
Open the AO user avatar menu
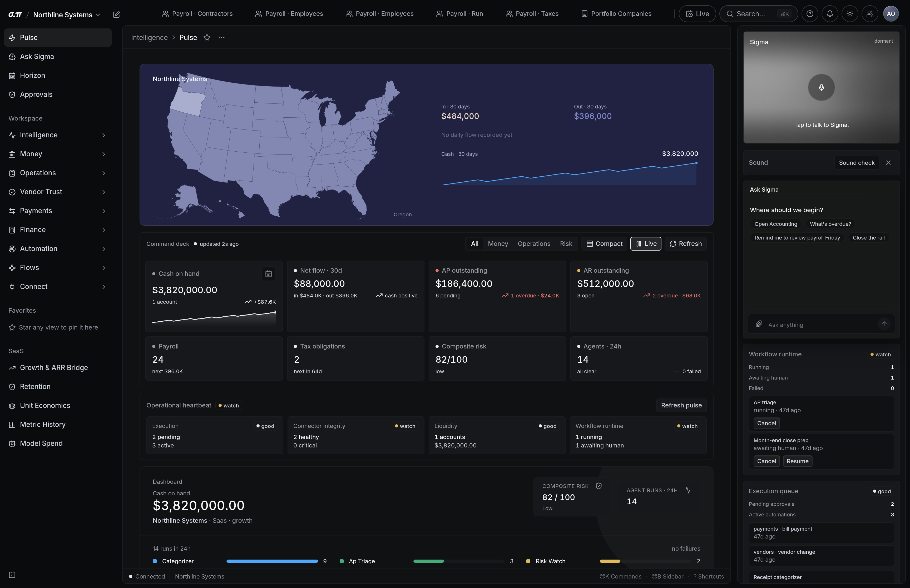891,14
